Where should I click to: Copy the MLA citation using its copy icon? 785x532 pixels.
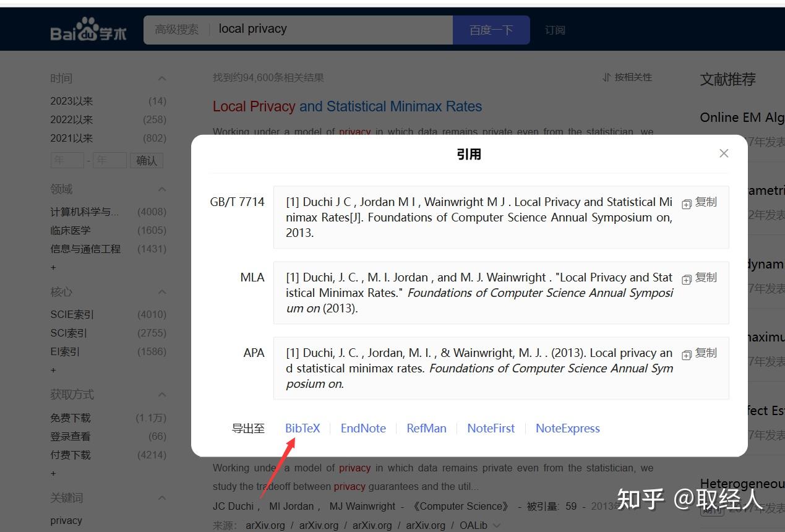(x=687, y=278)
